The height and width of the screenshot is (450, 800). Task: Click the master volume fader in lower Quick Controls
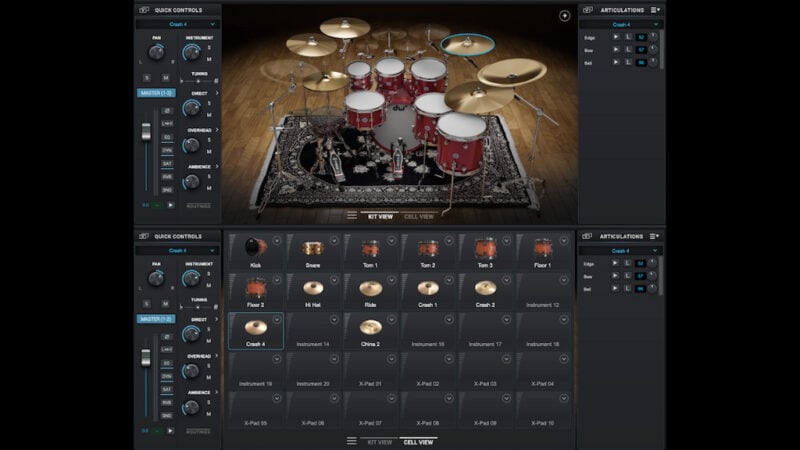click(146, 358)
